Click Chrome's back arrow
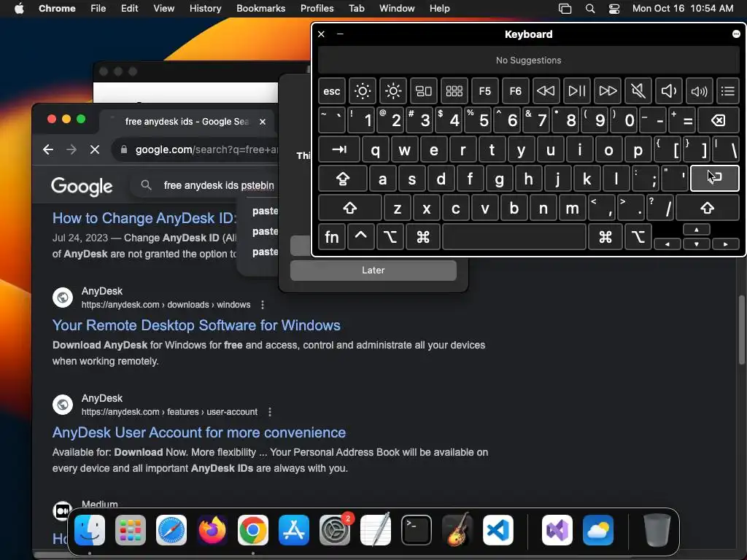 48,149
